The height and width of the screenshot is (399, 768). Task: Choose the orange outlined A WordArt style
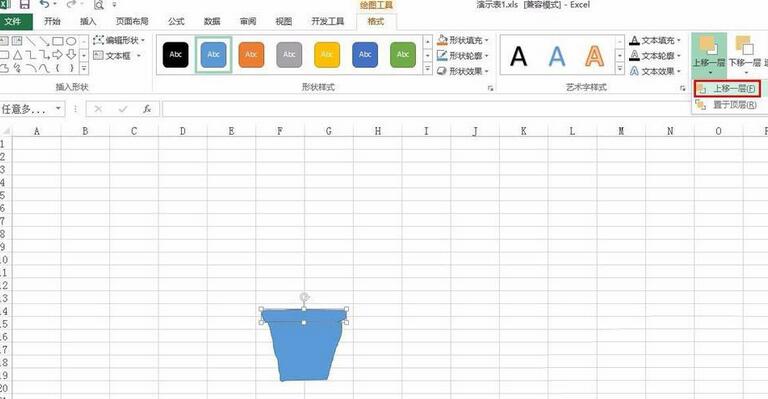(x=594, y=56)
